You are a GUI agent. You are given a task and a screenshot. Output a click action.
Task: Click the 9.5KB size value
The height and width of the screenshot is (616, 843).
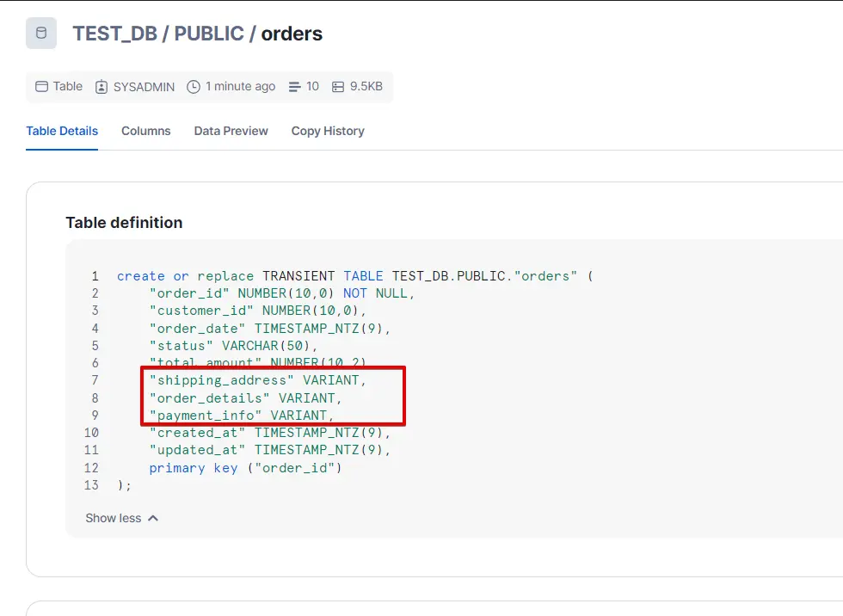(x=366, y=87)
